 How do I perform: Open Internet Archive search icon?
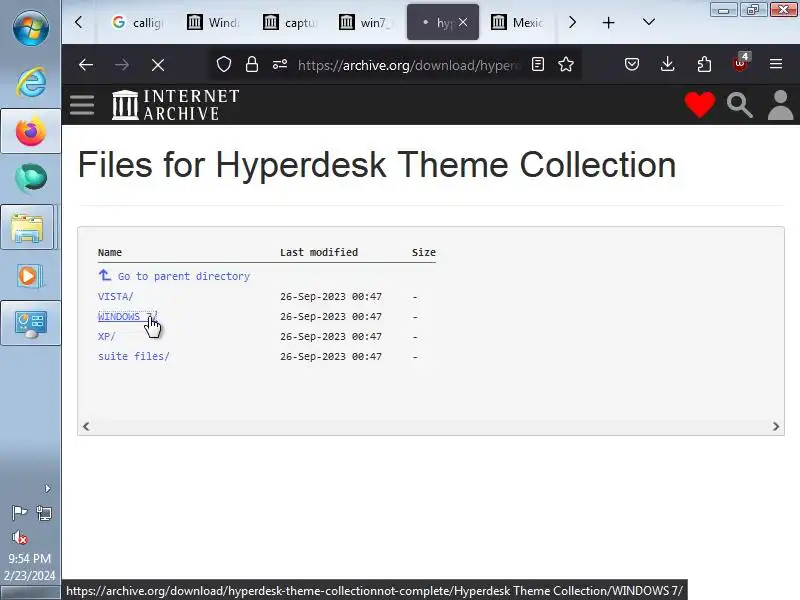click(740, 105)
